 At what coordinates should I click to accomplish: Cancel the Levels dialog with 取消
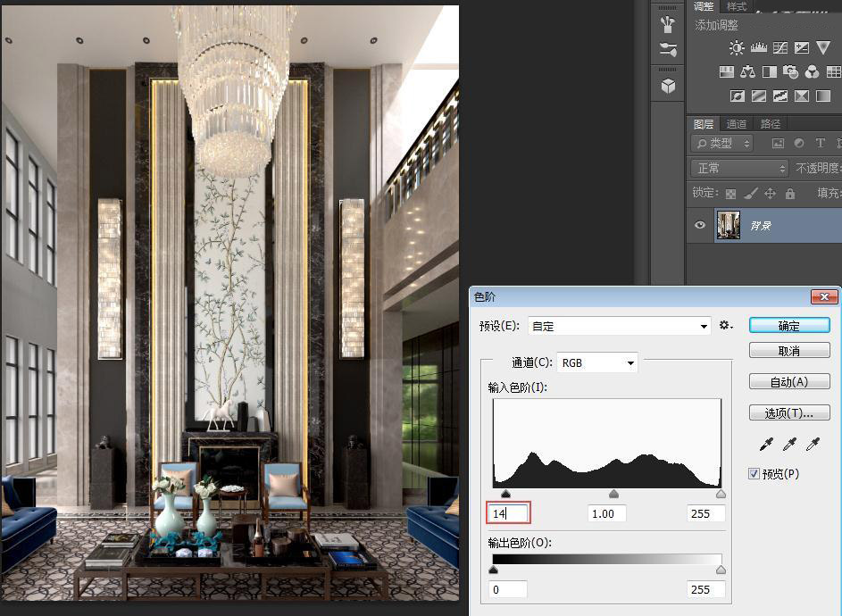tap(789, 351)
